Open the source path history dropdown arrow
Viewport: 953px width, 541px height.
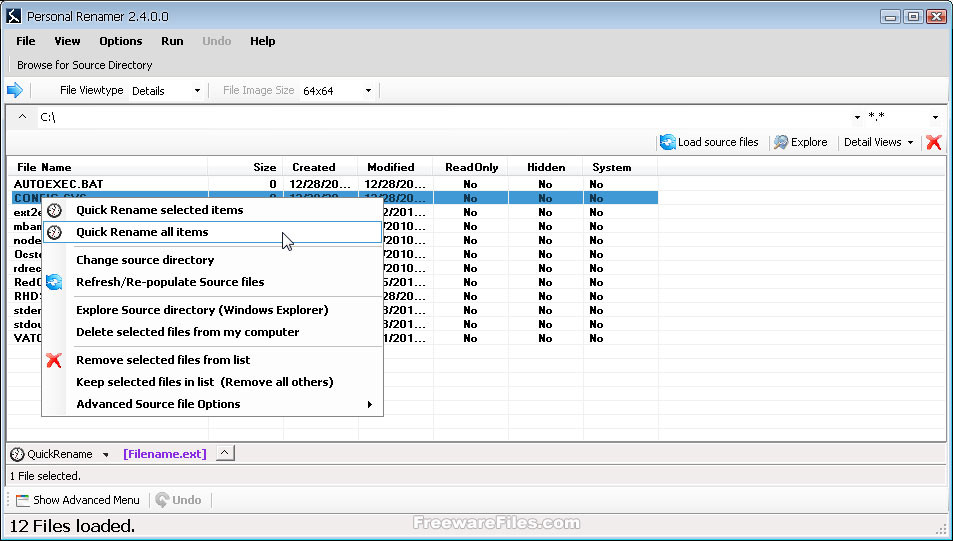click(x=857, y=117)
